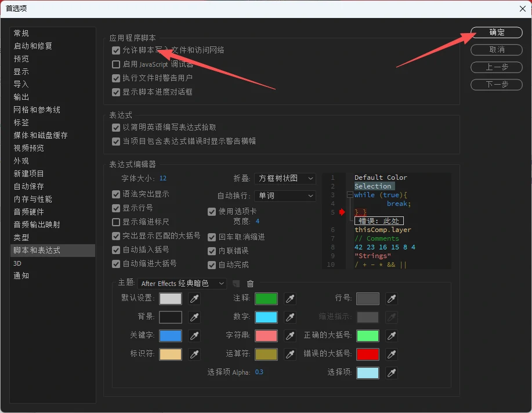532x413 pixels.
Task: Toggle 自动缩进大括号 checkbox
Action: (x=116, y=264)
